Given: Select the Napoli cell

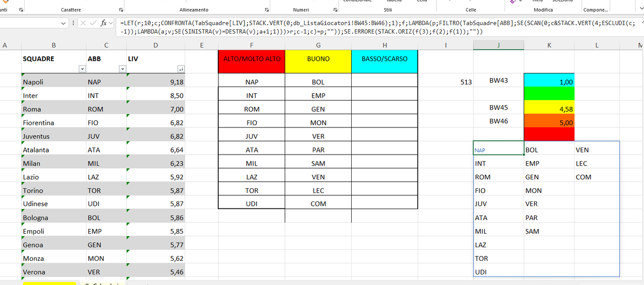Looking at the screenshot, I should (x=54, y=80).
